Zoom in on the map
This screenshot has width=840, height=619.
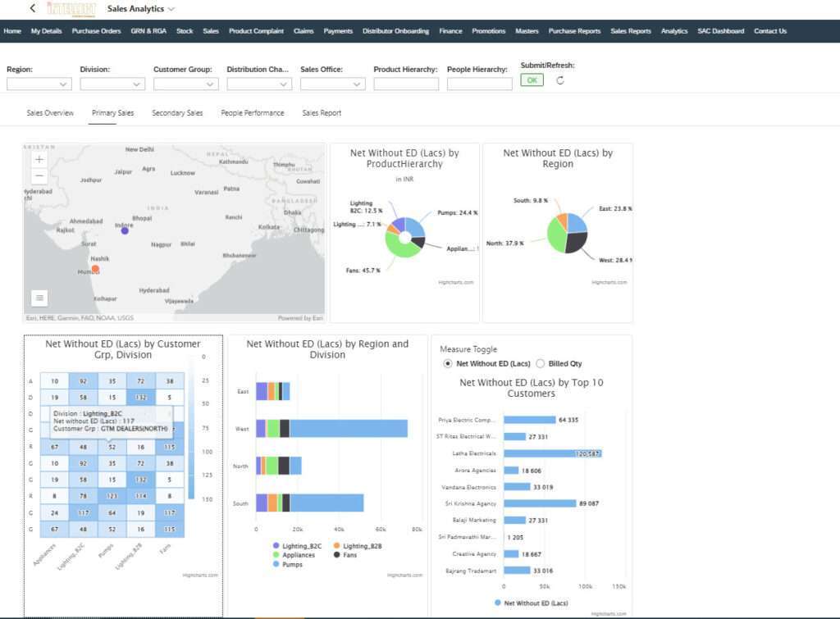39,159
